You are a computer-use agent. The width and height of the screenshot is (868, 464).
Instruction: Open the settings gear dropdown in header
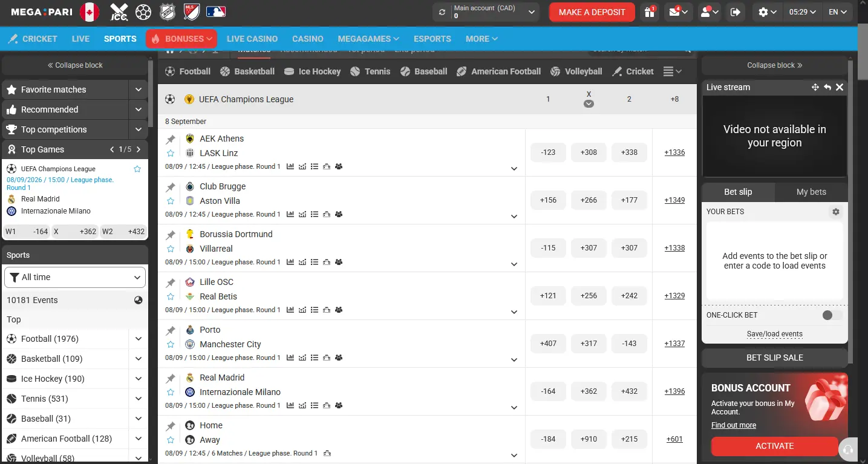pyautogui.click(x=768, y=12)
